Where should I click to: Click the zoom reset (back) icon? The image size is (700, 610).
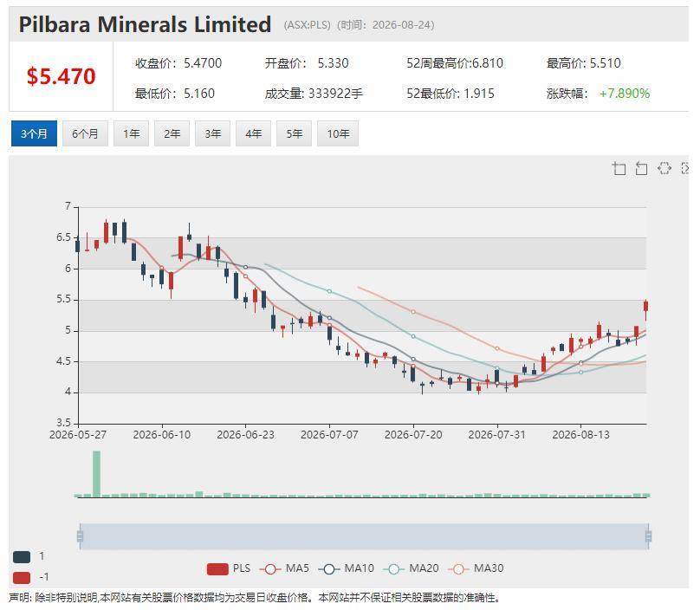click(x=641, y=168)
